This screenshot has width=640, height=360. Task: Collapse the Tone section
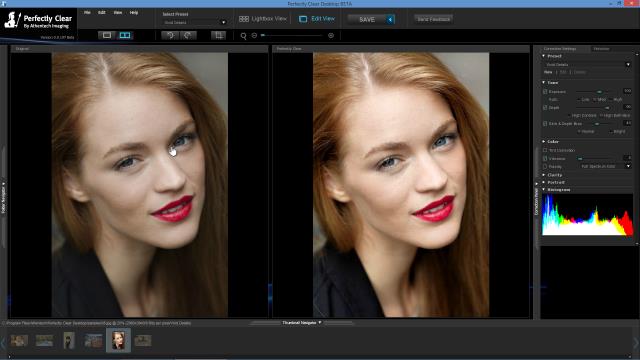coord(544,82)
